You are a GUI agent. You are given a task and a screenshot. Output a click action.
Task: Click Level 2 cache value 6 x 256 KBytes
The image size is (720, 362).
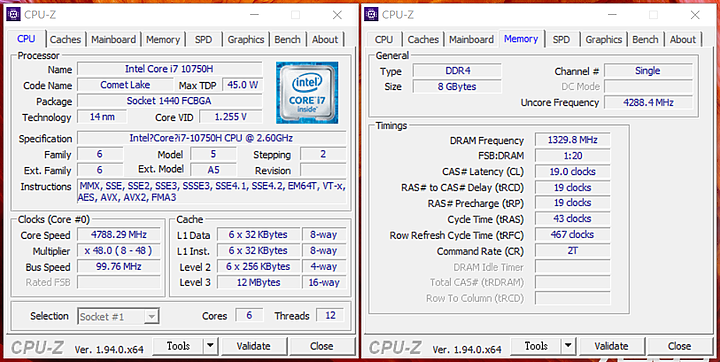pos(259,266)
